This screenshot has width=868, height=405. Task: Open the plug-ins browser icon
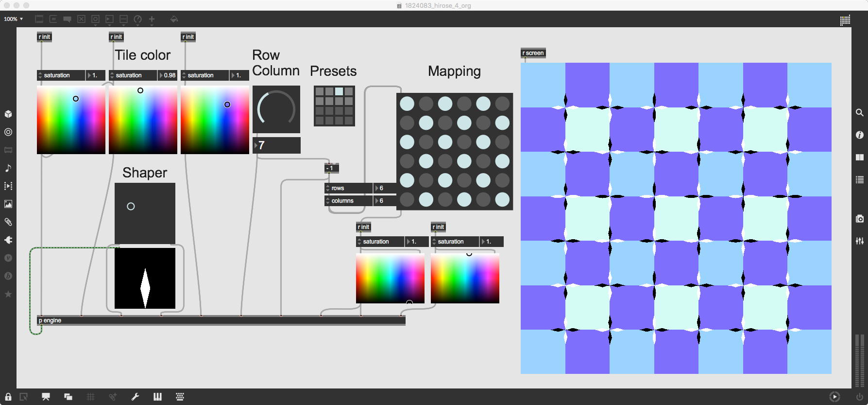click(8, 240)
